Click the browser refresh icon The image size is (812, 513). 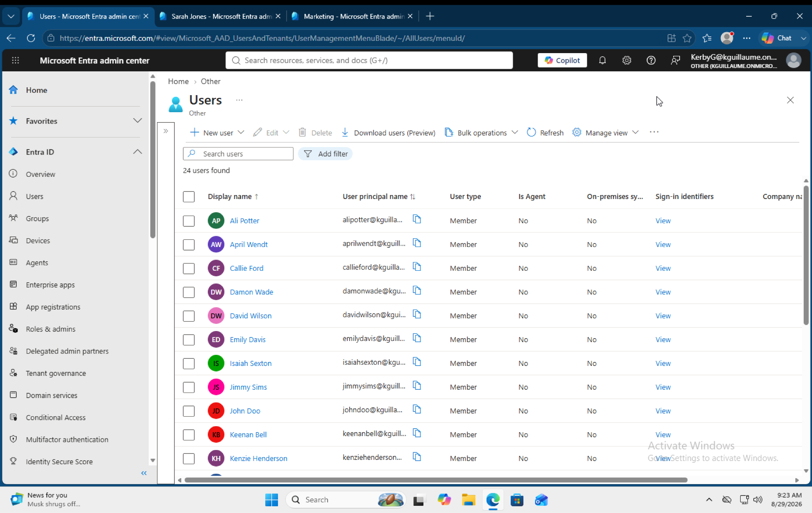(31, 38)
